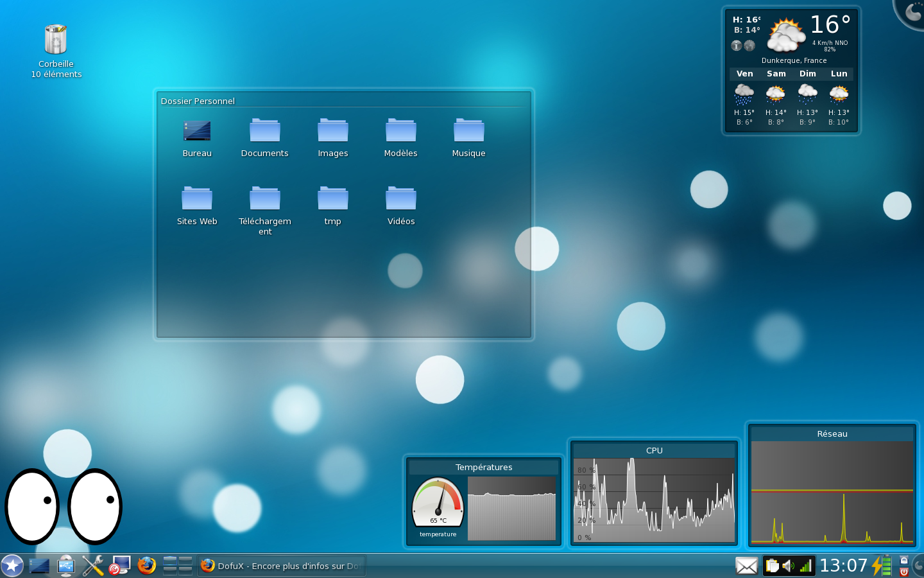924x578 pixels.
Task: Click the network signal strength icon
Action: [x=805, y=566]
